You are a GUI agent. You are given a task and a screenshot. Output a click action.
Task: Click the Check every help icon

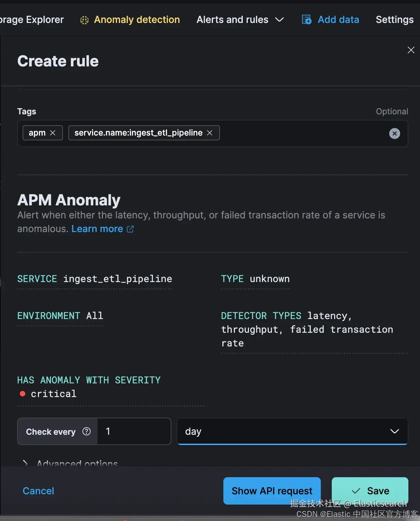[87, 431]
